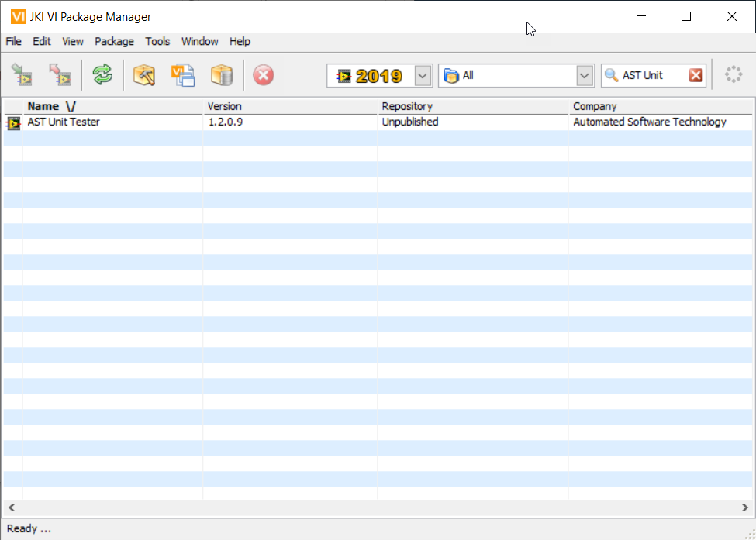Open the Tools menu
The image size is (756, 540).
157,41
